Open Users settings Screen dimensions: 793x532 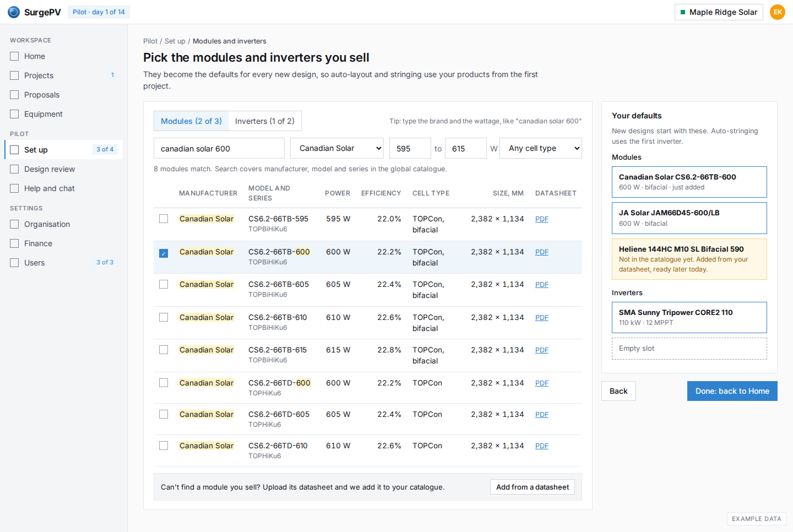(63, 263)
